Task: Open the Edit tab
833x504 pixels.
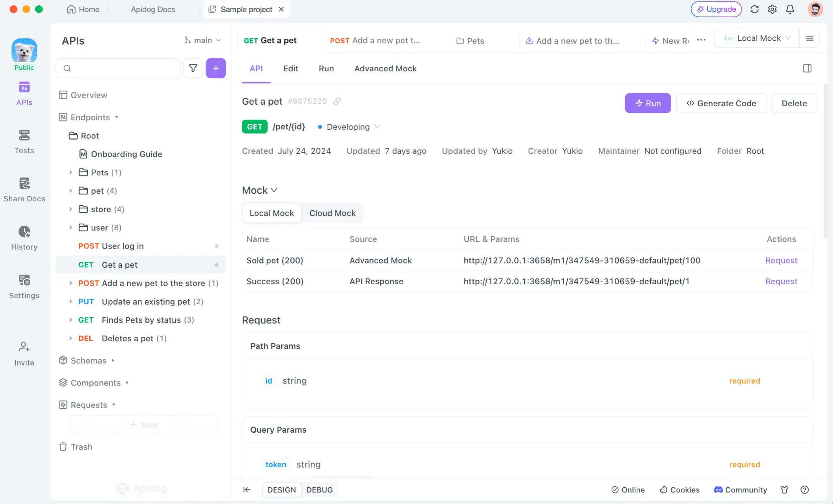Action: pos(290,68)
